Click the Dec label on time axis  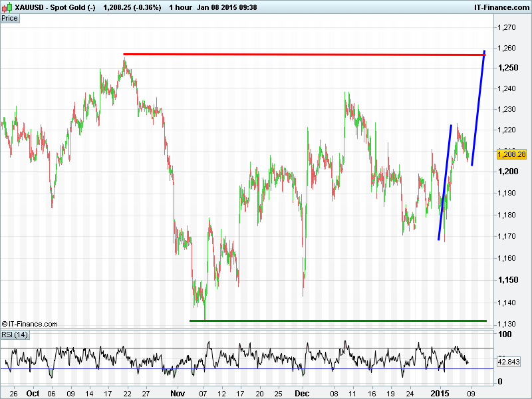(x=302, y=393)
